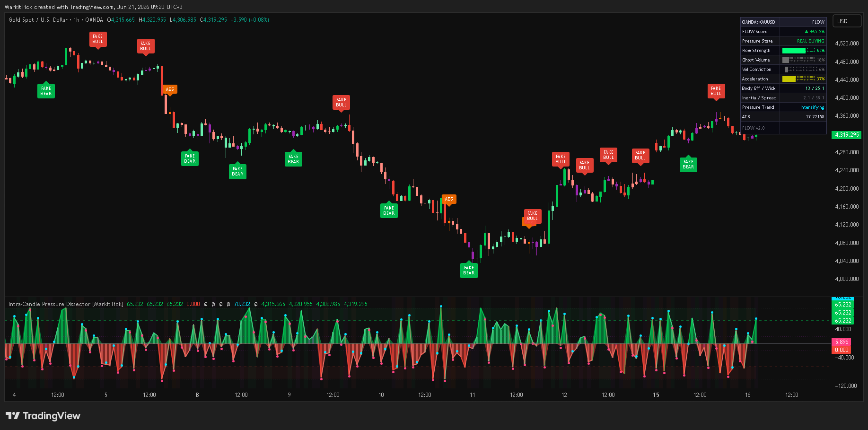Click the FLOW Score row label
The width and height of the screenshot is (868, 430).
pos(755,32)
